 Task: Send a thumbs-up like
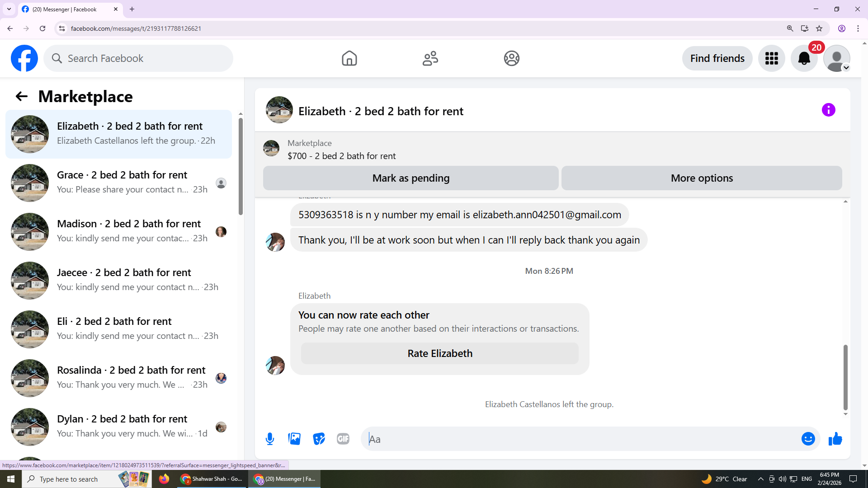(835, 439)
